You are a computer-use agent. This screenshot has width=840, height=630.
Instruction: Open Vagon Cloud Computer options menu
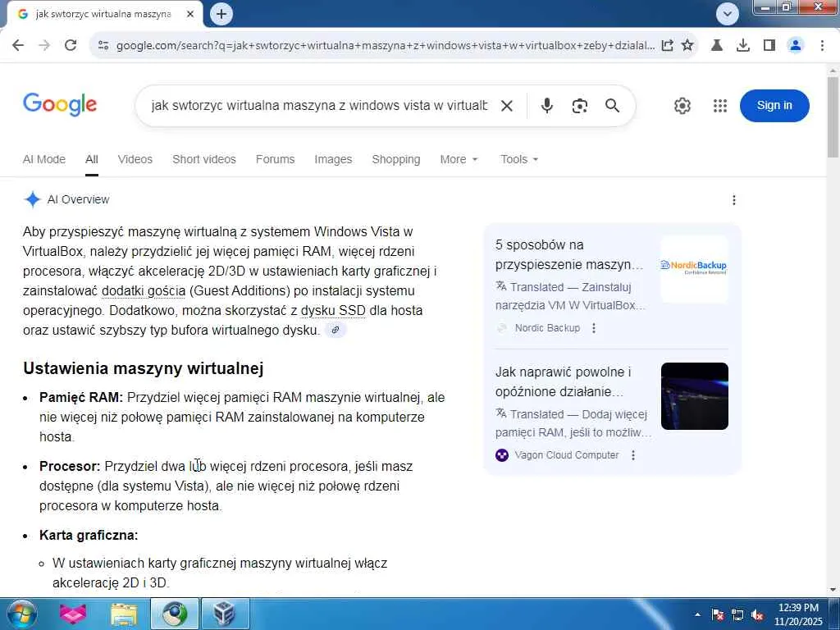(633, 454)
